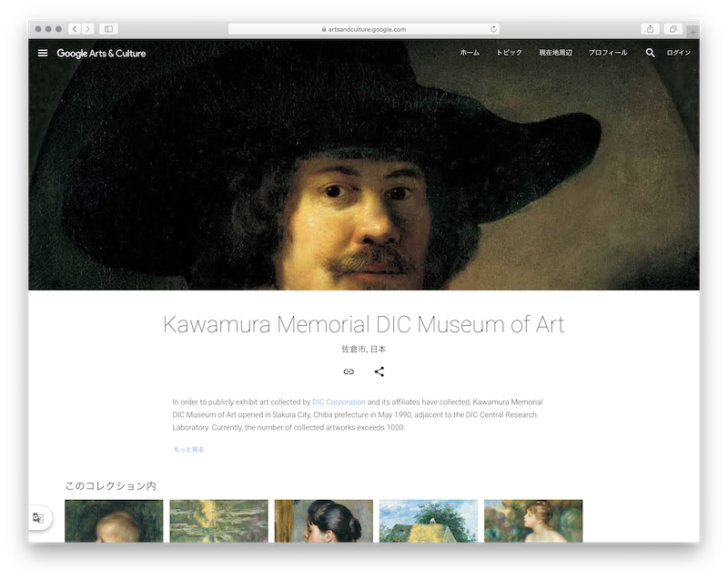Image resolution: width=728 pixels, height=580 pixels.
Task: Click the share icon below the title
Action: (x=379, y=371)
